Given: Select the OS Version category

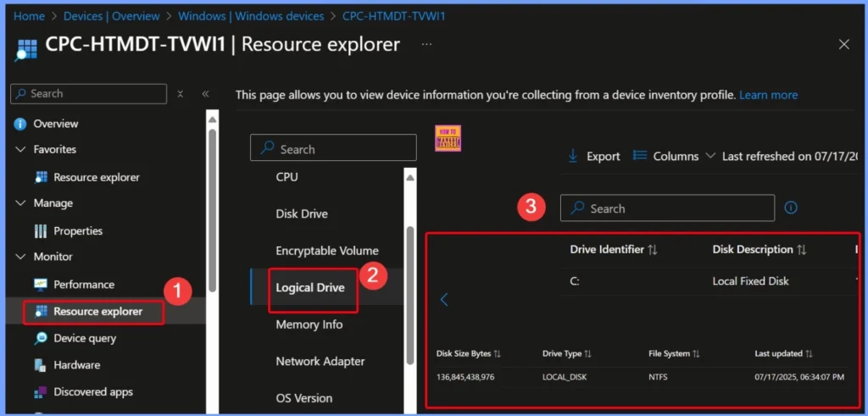Looking at the screenshot, I should [304, 397].
